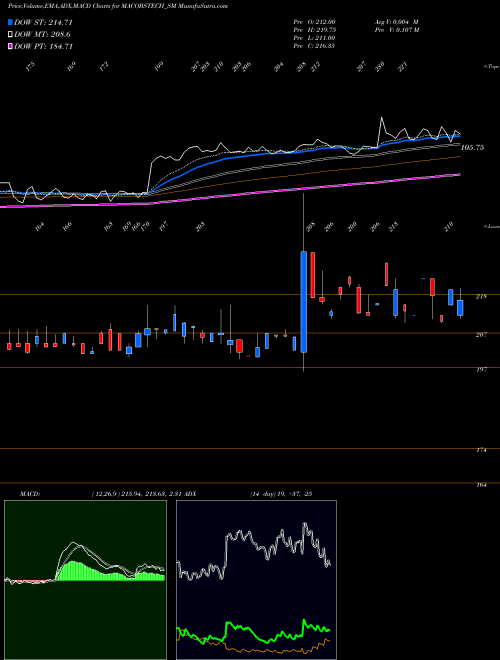Open the green MACD histogram panel
Viewport: 500px width, 660px height.
click(85, 580)
